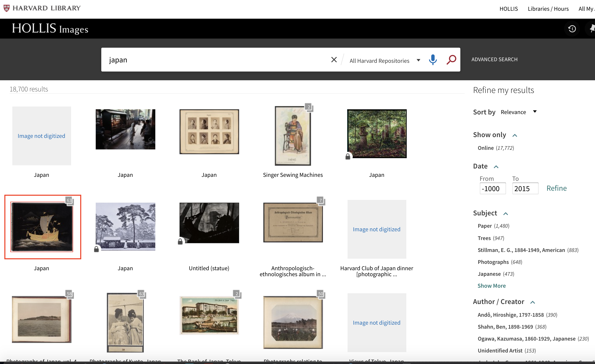595x364 pixels.
Task: Open search history via the clock icon
Action: click(572, 28)
